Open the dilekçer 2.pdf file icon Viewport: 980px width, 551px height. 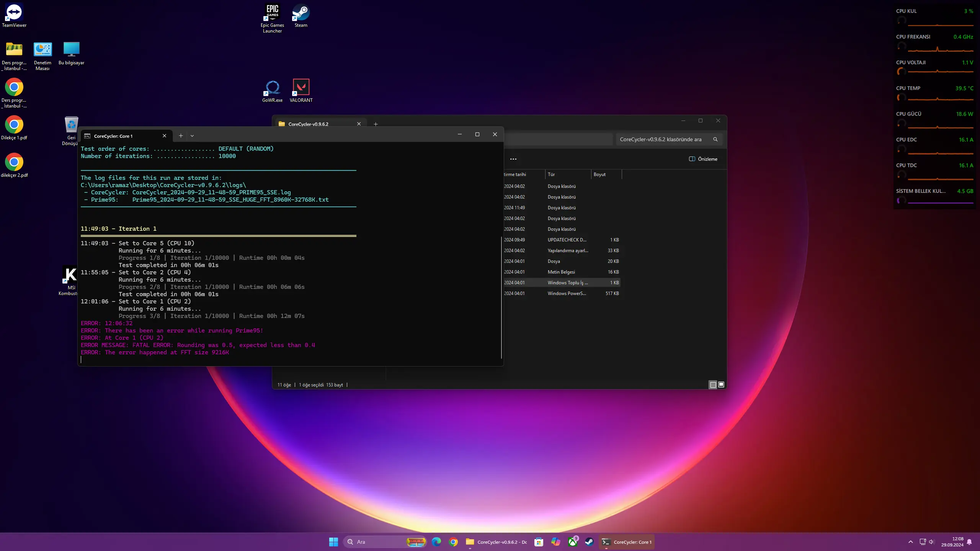click(14, 165)
